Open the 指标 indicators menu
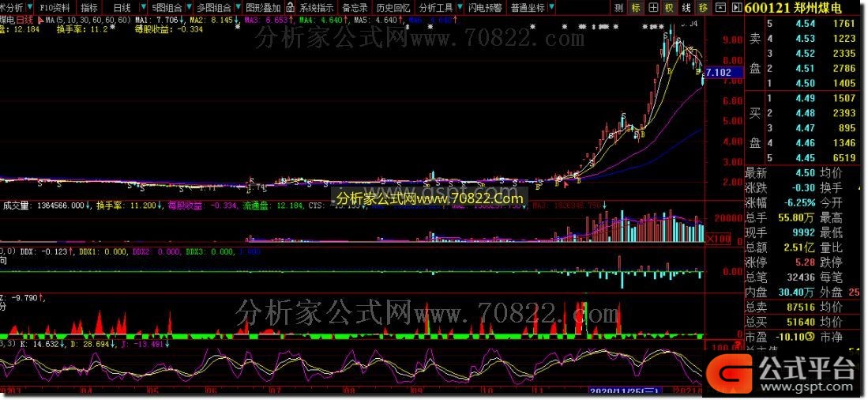Image resolution: width=868 pixels, height=400 pixels. click(88, 7)
